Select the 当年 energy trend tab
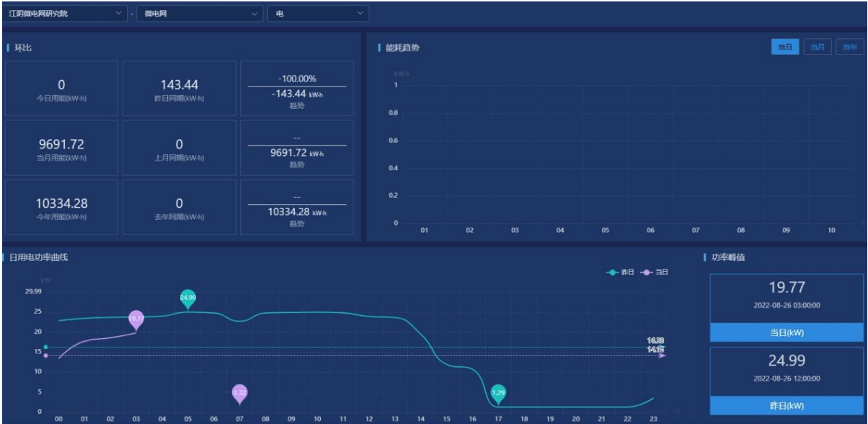The height and width of the screenshot is (424, 868). (x=849, y=47)
